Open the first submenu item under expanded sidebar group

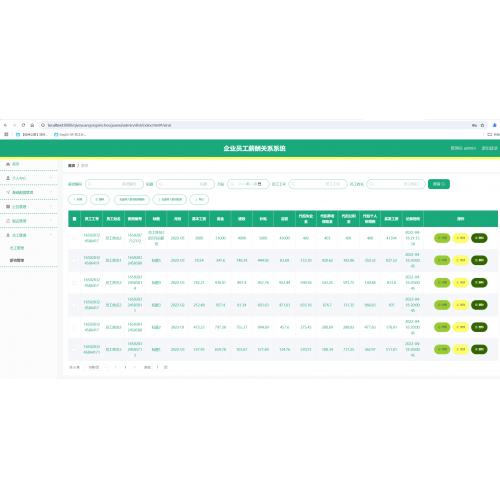tap(17, 248)
